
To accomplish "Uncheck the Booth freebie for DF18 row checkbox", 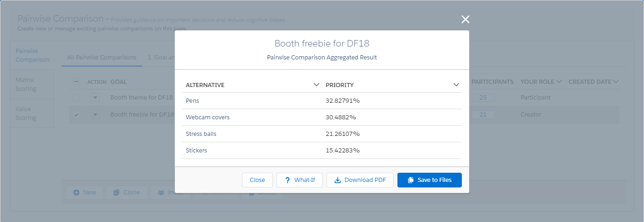I will 76,115.
